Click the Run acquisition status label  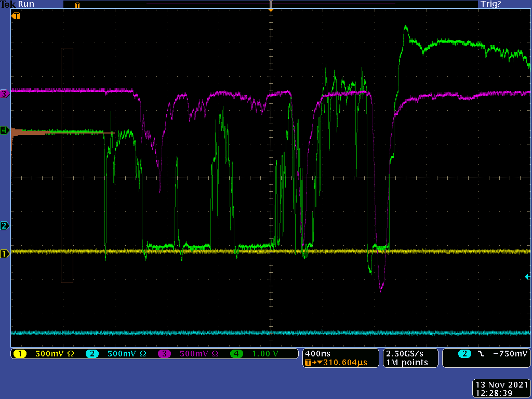[26, 4]
